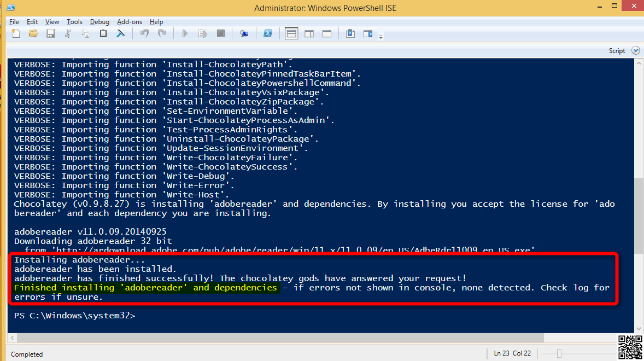Click the Save script floppy icon
Screen dimensions: 644x361
coord(51,34)
